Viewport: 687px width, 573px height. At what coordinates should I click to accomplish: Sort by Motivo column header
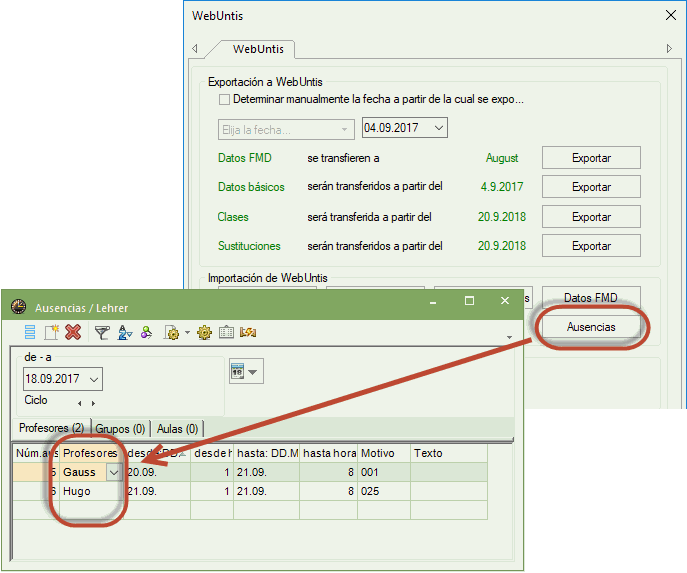coord(384,453)
